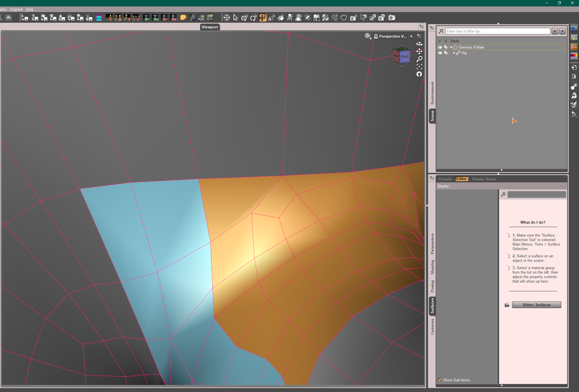Toggle visibility of the Hip node
The width and height of the screenshot is (579, 392).
point(440,53)
